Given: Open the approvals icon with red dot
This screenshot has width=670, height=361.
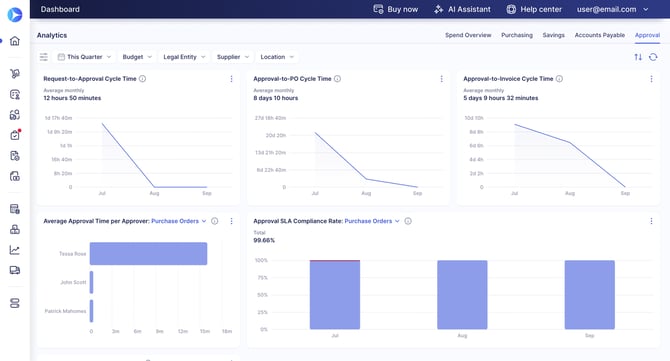Looking at the screenshot, I should point(15,135).
